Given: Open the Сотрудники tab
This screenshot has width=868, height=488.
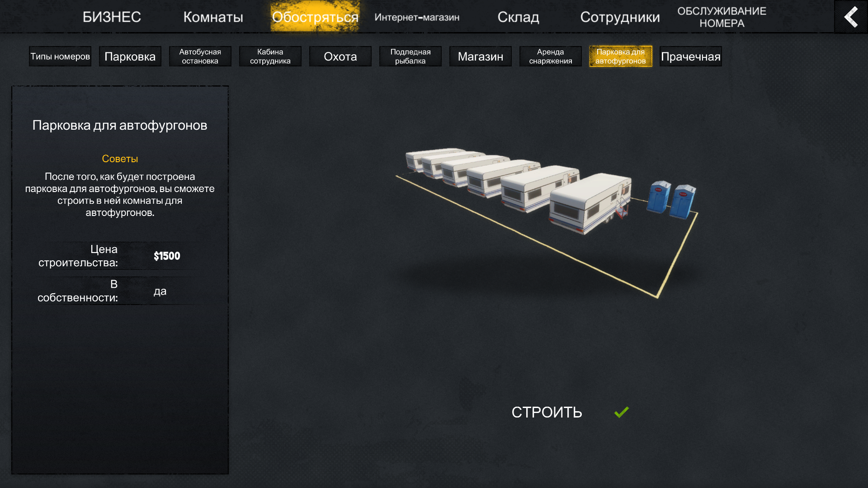Looking at the screenshot, I should 620,17.
